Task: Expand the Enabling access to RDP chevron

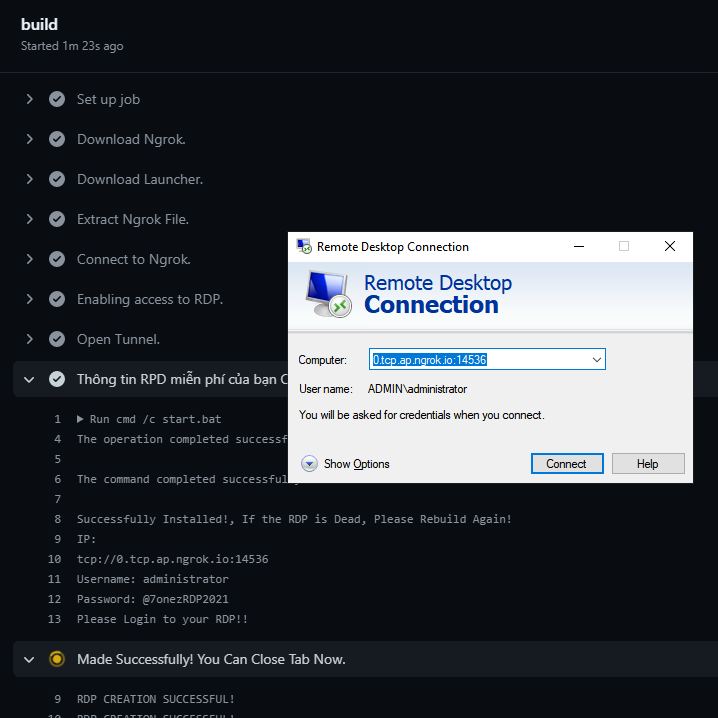Action: point(30,299)
